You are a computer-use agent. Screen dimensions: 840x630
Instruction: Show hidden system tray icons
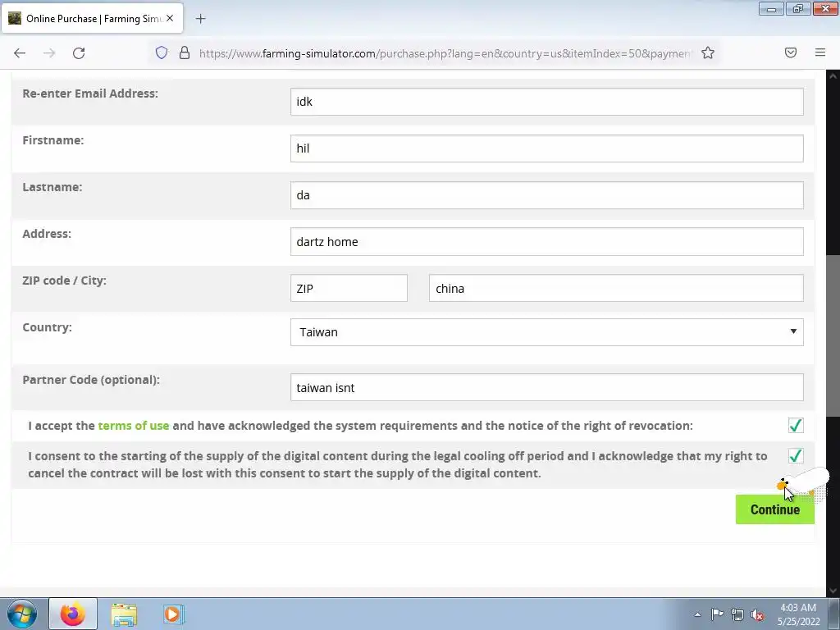697,614
